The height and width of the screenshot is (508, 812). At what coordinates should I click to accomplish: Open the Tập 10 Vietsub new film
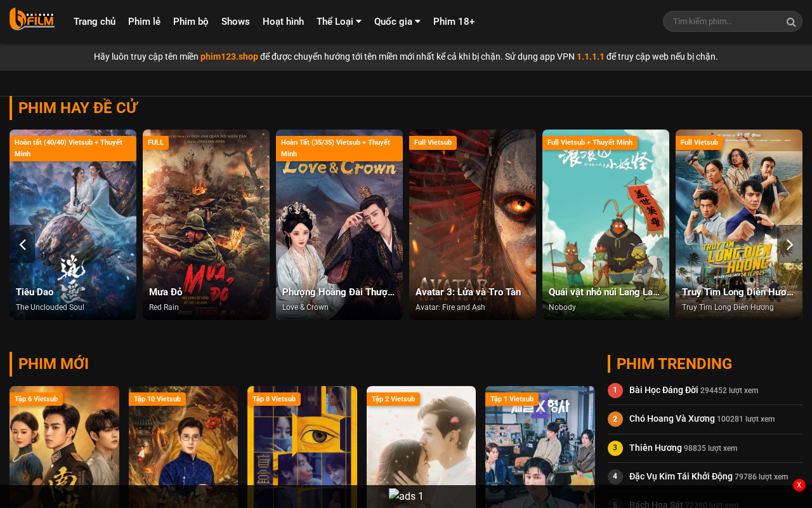click(x=183, y=447)
